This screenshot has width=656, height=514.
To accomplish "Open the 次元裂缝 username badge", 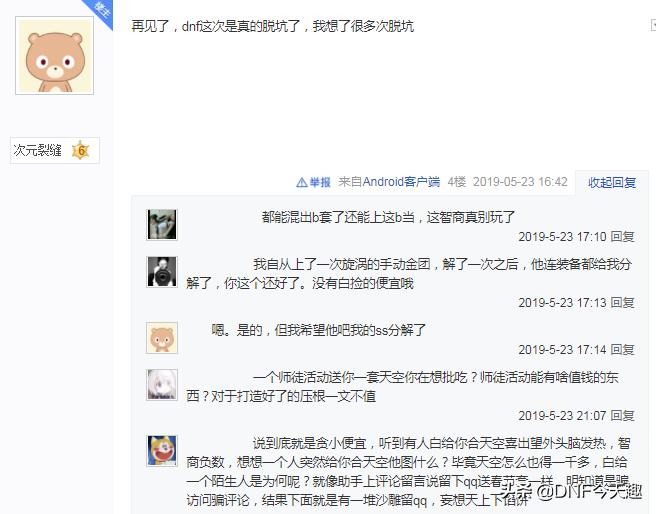I will 37,150.
